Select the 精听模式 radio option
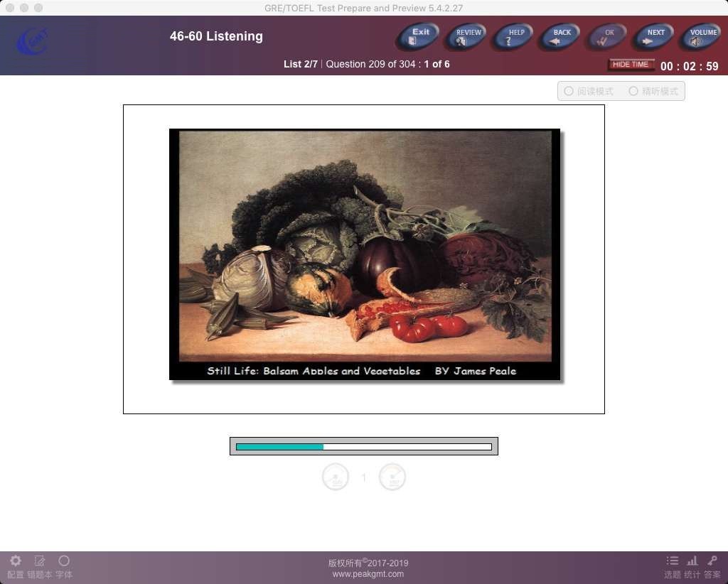This screenshot has height=584, width=728. point(653,92)
